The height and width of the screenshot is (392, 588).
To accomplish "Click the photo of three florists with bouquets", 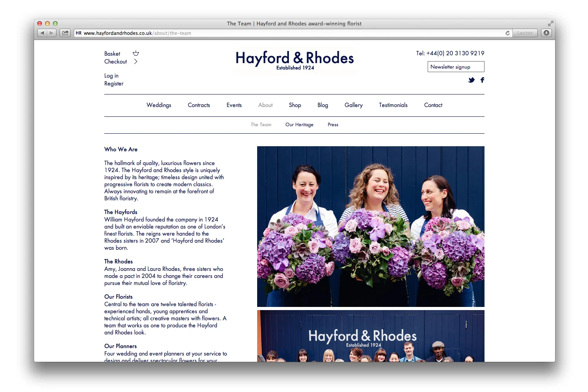I will 371,227.
